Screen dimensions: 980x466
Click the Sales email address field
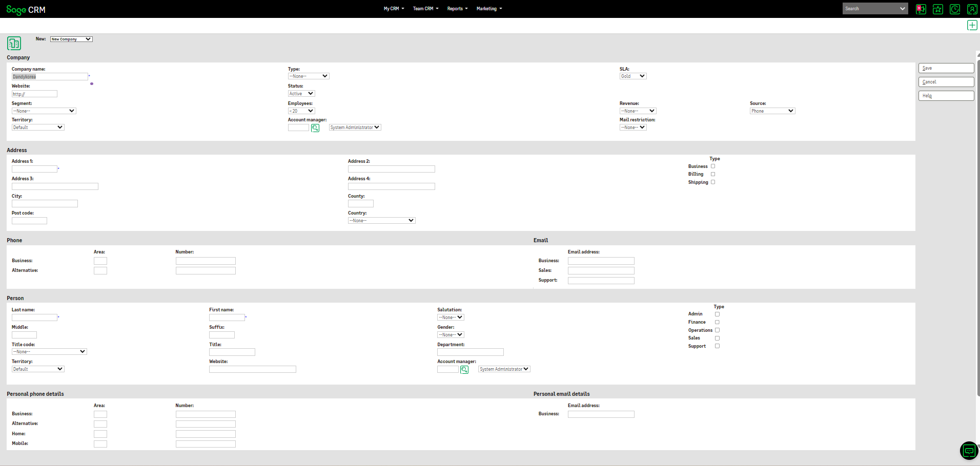pos(601,270)
